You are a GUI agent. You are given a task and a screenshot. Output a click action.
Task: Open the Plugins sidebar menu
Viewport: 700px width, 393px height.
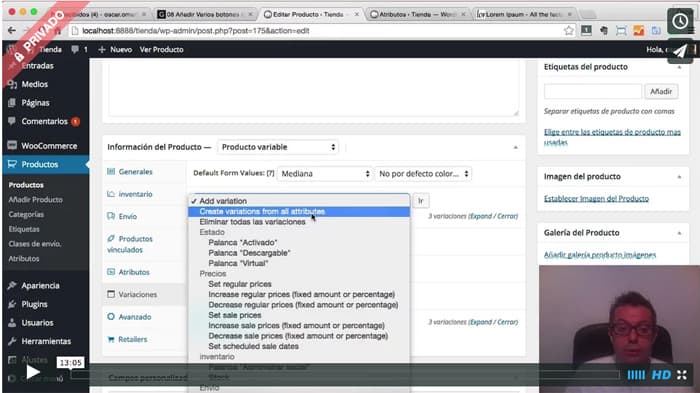click(x=34, y=304)
